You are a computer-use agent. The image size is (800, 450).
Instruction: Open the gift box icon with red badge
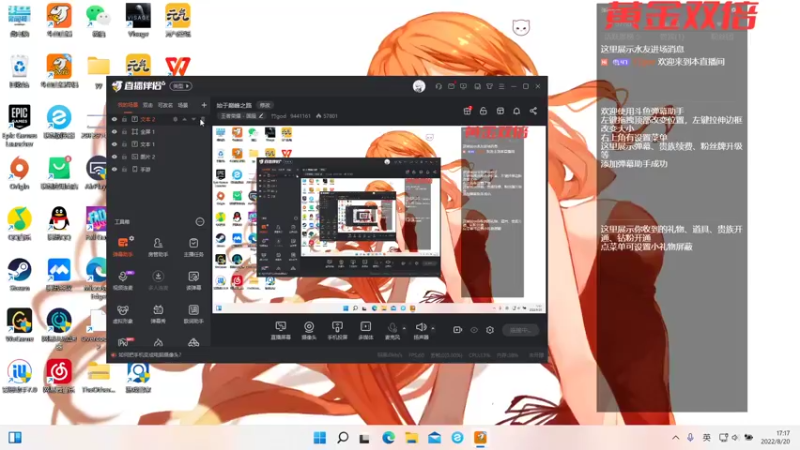click(x=467, y=111)
